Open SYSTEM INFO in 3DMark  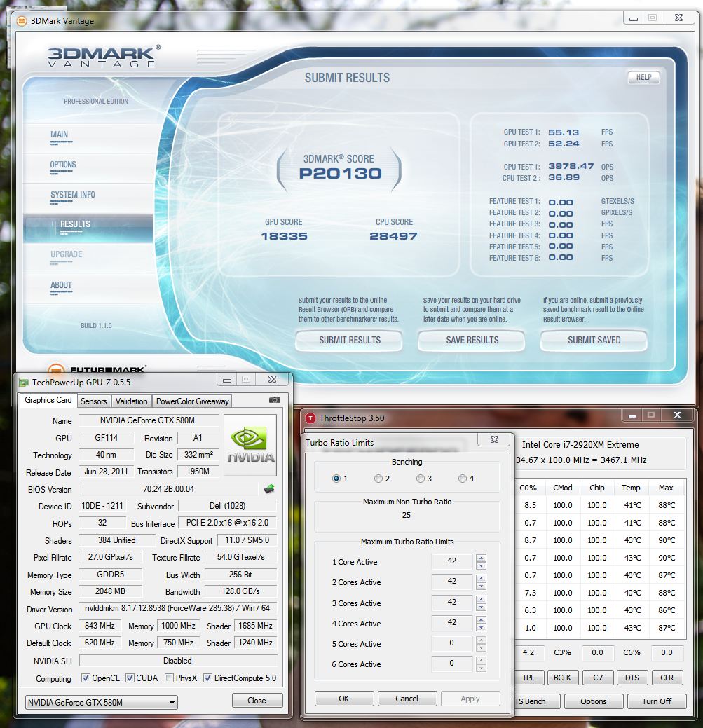[x=73, y=195]
